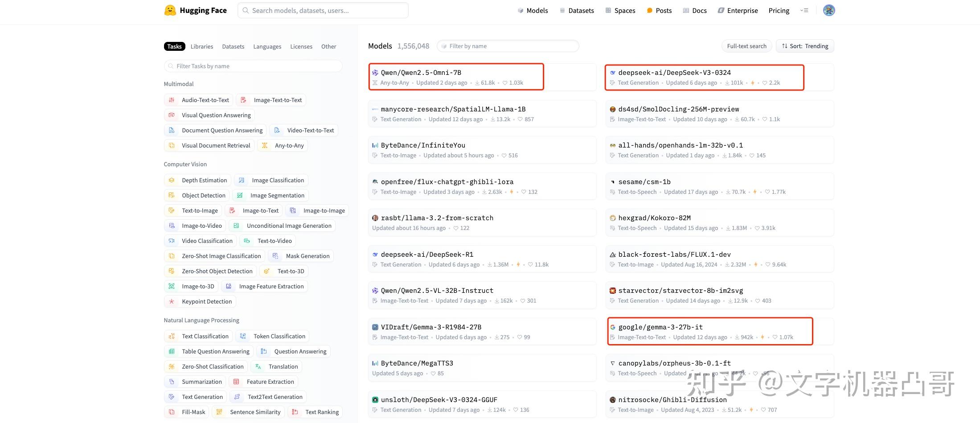Click the Filter Tasks by name field
Image resolution: width=980 pixels, height=423 pixels.
(x=253, y=66)
